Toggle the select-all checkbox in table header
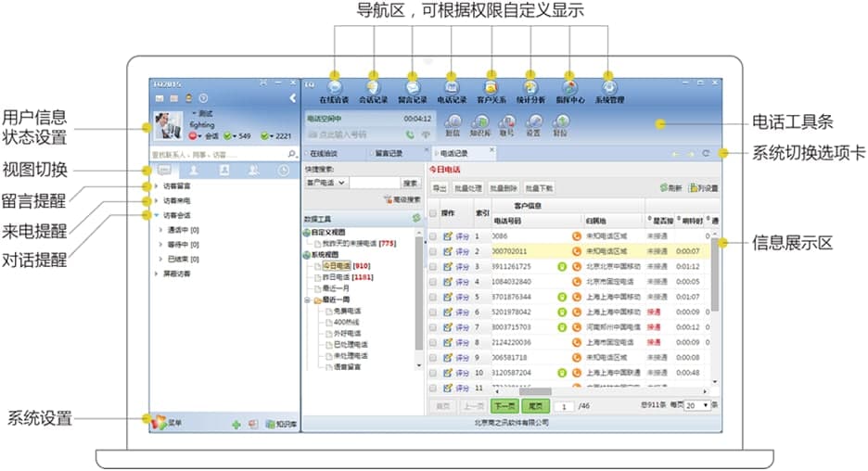The image size is (868, 471). tap(433, 213)
